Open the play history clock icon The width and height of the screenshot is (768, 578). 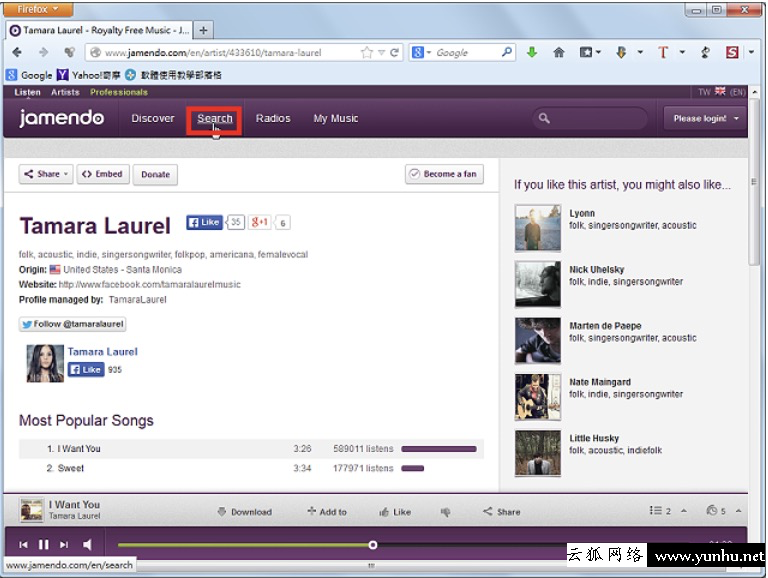pos(712,510)
